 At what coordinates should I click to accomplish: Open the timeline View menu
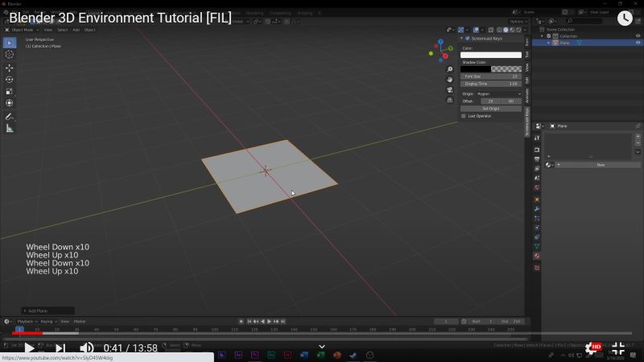(65, 321)
